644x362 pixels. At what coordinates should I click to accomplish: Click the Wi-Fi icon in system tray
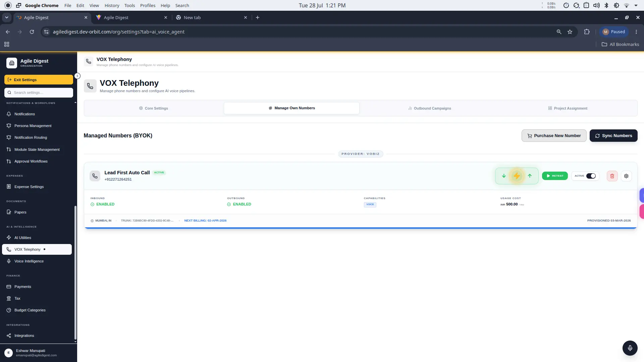(x=626, y=5)
